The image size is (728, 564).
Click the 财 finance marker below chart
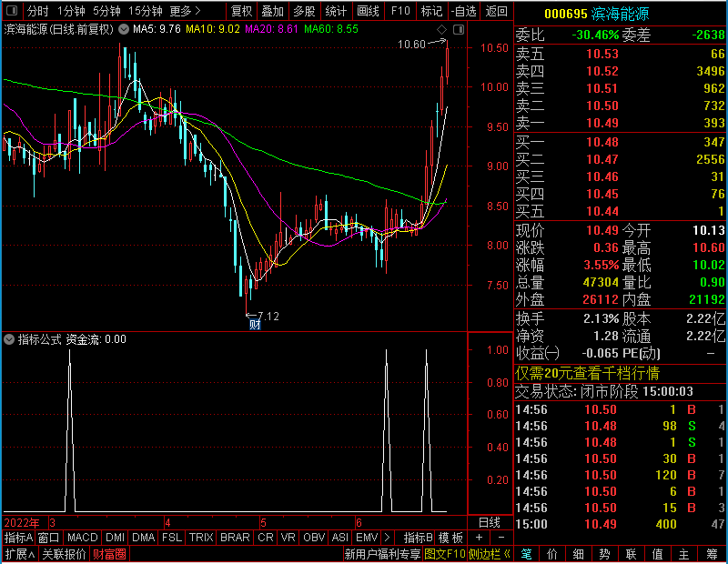(x=255, y=324)
